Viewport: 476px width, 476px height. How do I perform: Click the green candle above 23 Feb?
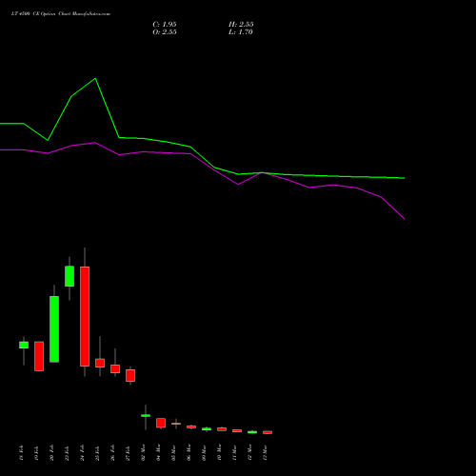pyautogui.click(x=69, y=276)
